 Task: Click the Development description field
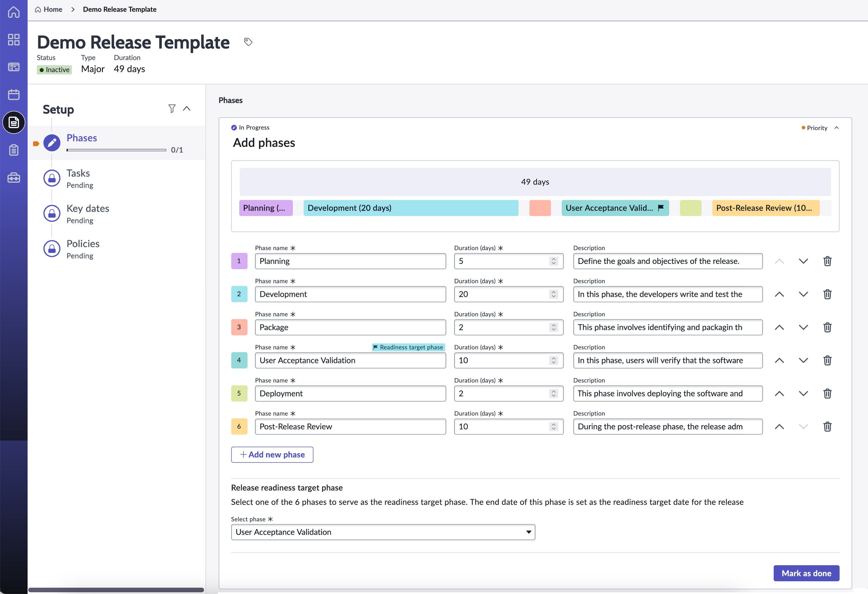click(x=667, y=294)
